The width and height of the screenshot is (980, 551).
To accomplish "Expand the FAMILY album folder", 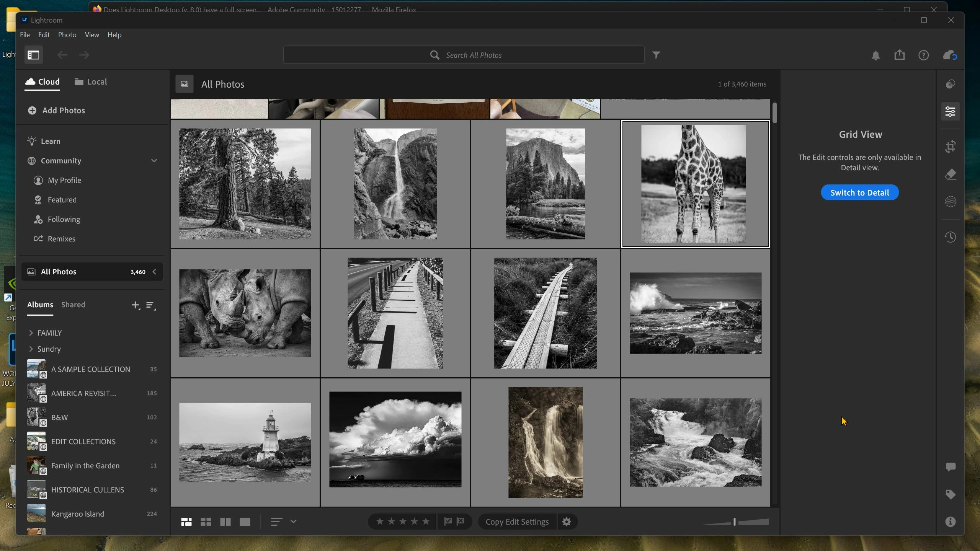I will coord(31,333).
